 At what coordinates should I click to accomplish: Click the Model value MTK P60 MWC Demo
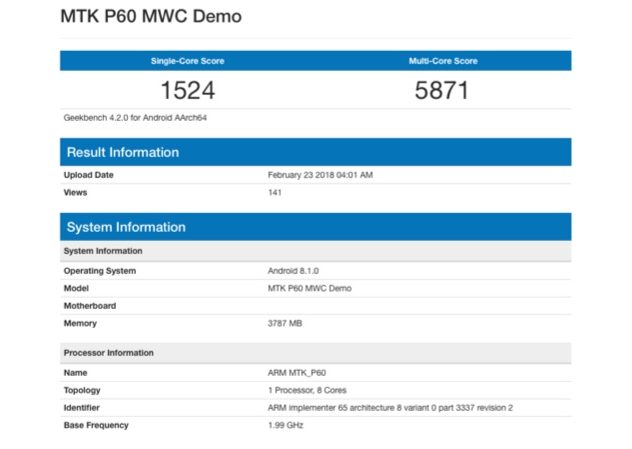(x=309, y=288)
